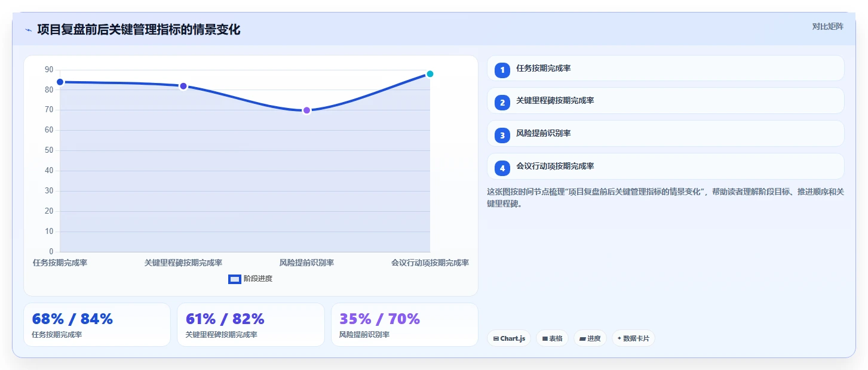Click the title 项目复盘前后关键管理指标的情景变化
The image size is (868, 370).
(x=139, y=29)
